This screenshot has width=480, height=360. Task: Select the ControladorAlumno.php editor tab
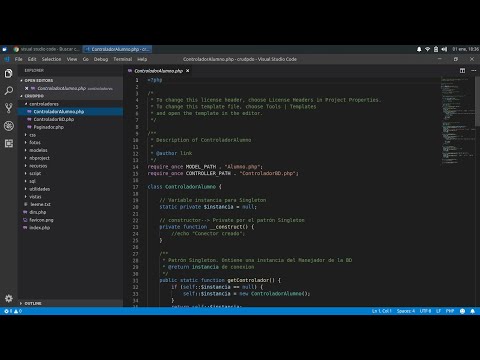tap(157, 71)
